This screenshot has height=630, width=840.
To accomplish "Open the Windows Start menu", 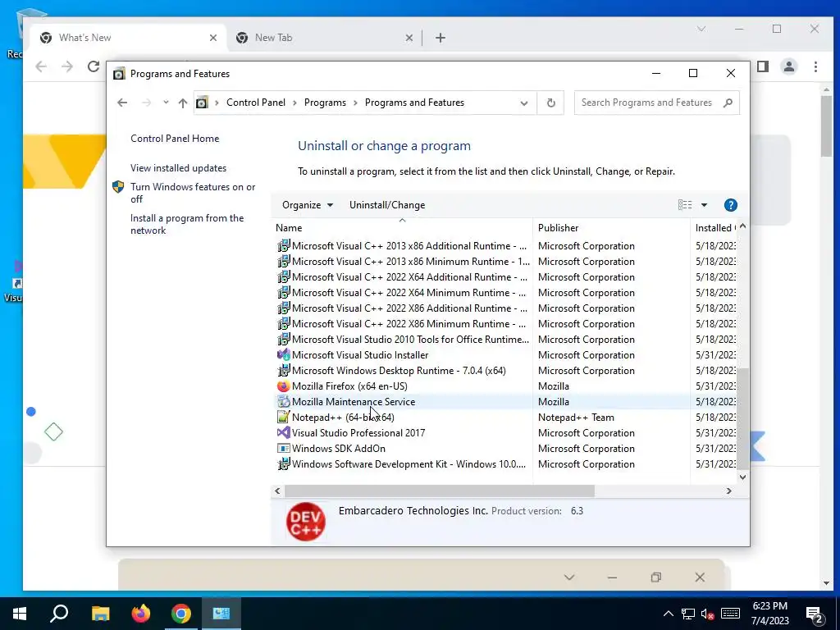I will (20, 614).
